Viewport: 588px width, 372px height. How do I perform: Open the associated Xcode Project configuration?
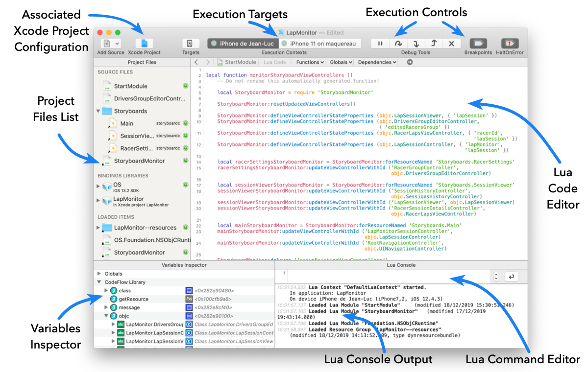(x=144, y=44)
